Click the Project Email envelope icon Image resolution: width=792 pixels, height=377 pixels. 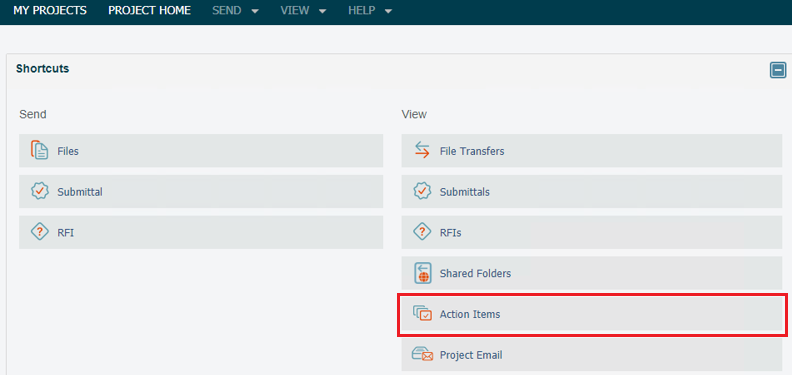[422, 354]
